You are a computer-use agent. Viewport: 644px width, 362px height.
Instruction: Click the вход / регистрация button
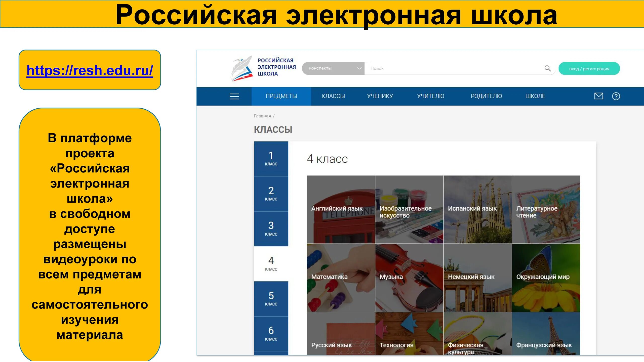589,69
